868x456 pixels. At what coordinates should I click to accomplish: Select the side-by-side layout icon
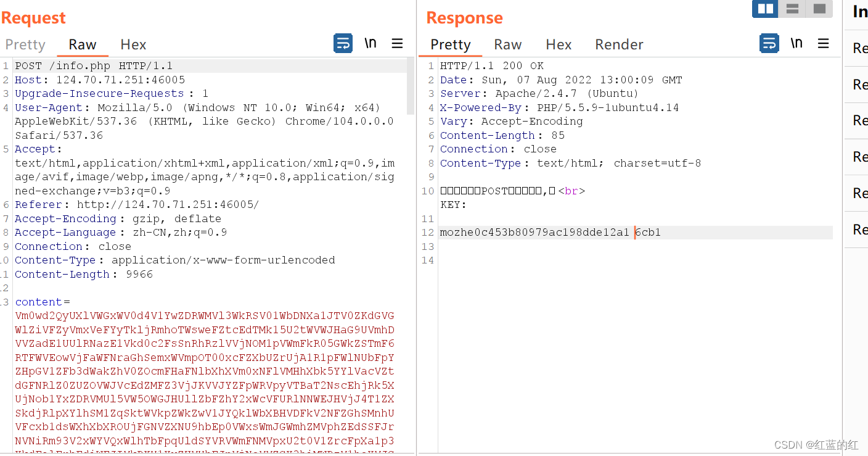coord(765,9)
